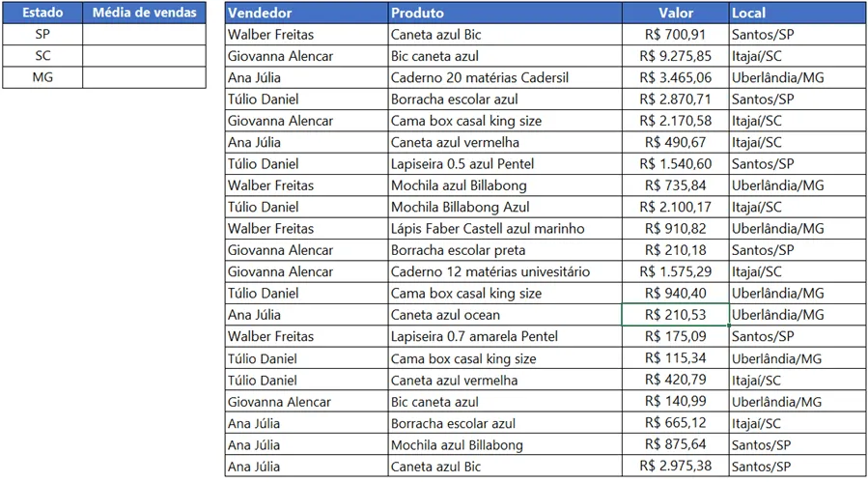Click the R$ 700,91 value cell
This screenshot has width=868, height=482.
click(675, 35)
